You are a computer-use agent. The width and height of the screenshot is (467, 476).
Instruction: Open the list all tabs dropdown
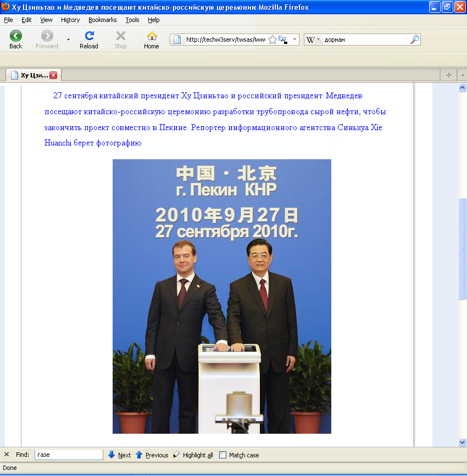point(463,75)
